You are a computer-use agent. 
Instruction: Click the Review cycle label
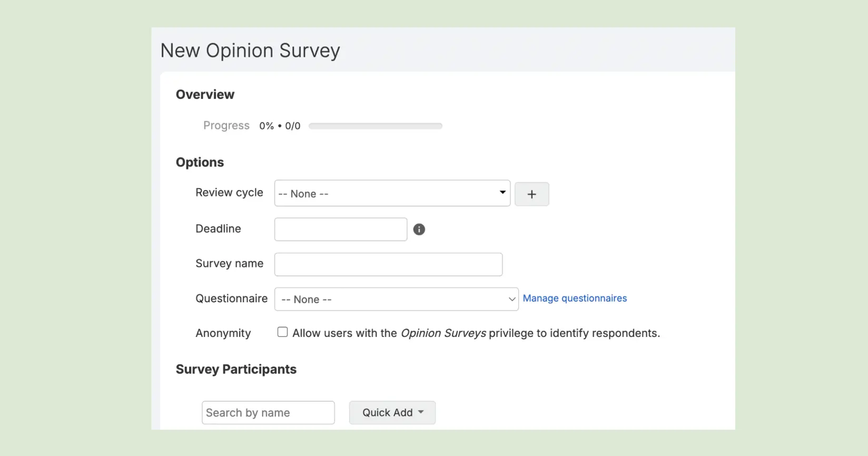pyautogui.click(x=229, y=193)
